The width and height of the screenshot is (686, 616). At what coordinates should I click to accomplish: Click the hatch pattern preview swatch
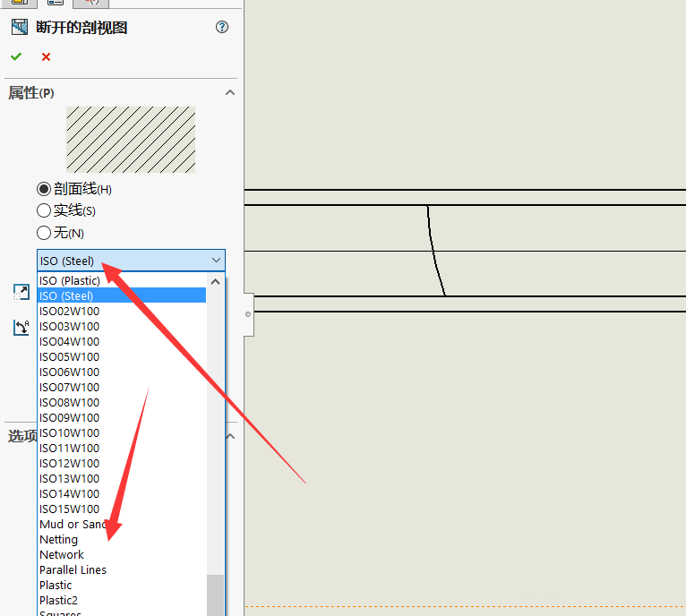(131, 140)
